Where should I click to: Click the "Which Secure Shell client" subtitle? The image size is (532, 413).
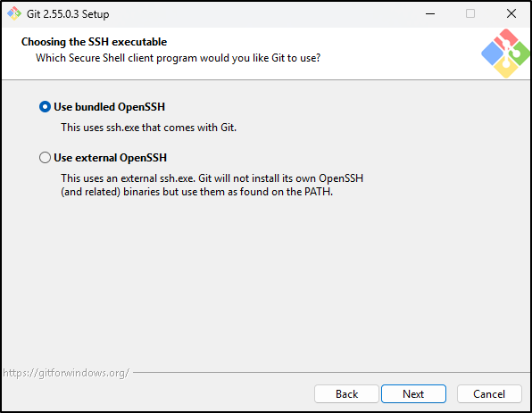(179, 58)
